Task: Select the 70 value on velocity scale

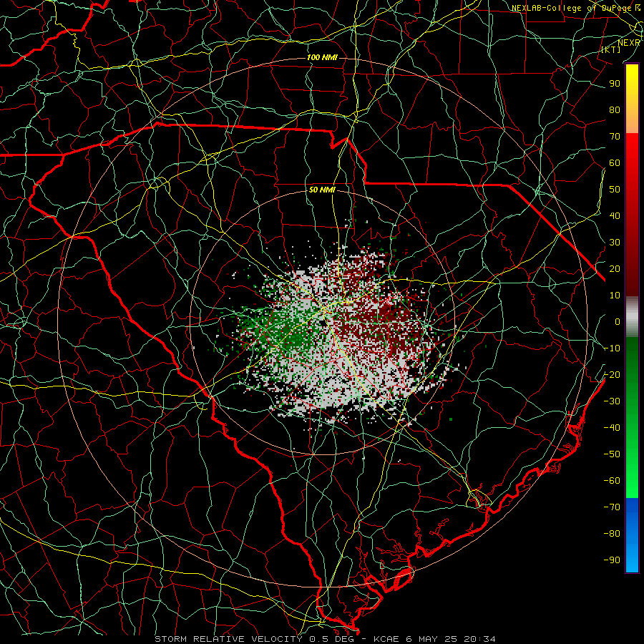Action: 615,137
